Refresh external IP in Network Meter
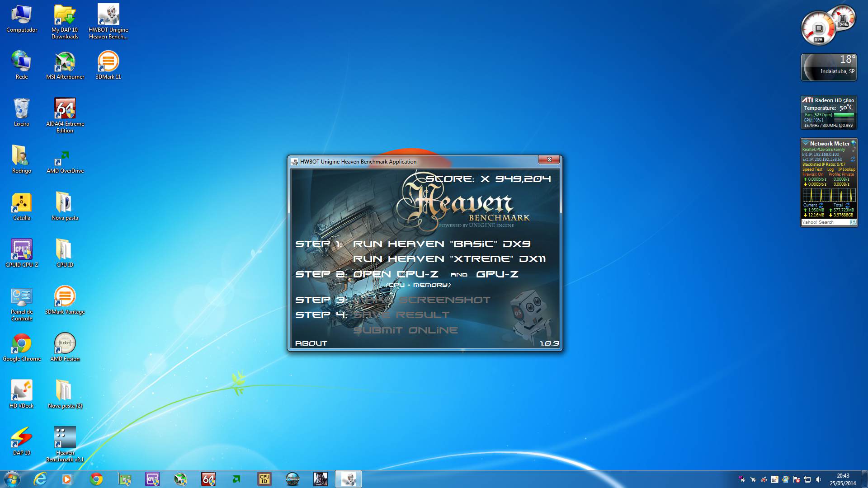Viewport: 868px width, 488px height. (853, 160)
